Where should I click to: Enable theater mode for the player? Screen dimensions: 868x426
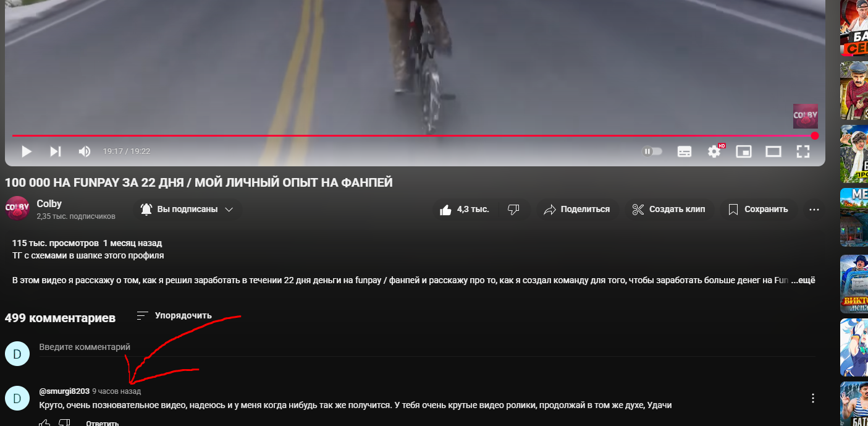click(x=773, y=151)
